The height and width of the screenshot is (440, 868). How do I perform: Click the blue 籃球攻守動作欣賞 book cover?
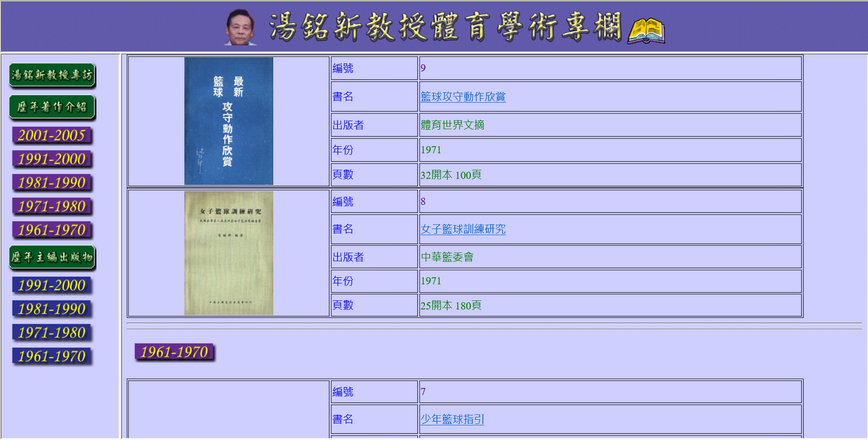click(x=228, y=121)
